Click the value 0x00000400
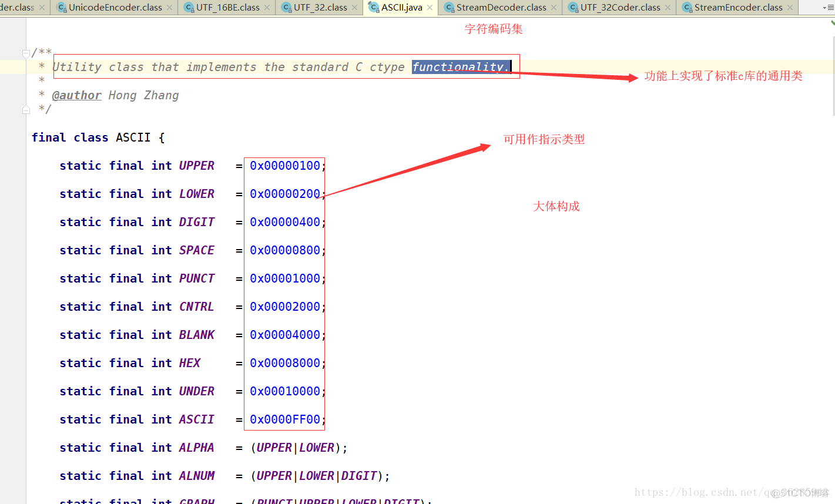Image resolution: width=835 pixels, height=504 pixels. [285, 222]
